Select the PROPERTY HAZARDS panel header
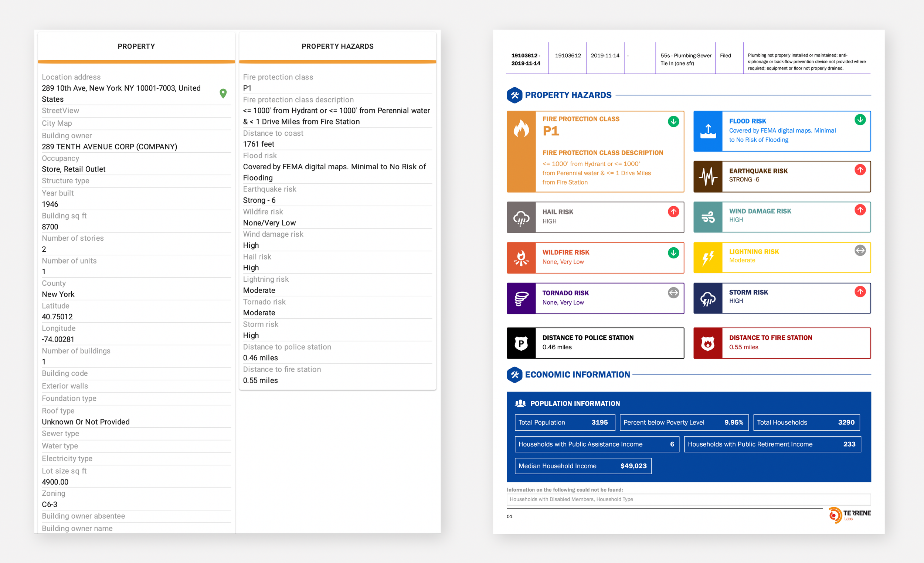The image size is (924, 563). click(337, 47)
